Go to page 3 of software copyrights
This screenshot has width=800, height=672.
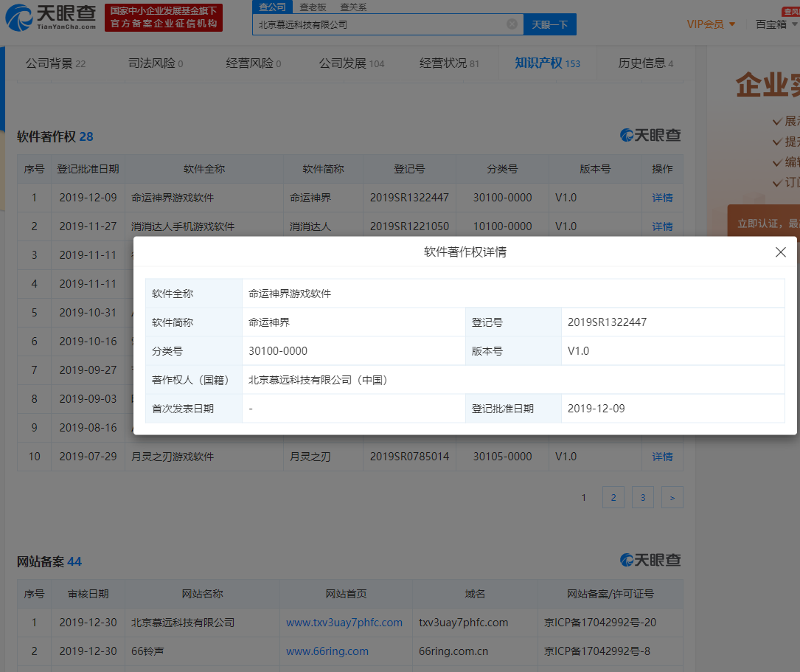(x=643, y=497)
